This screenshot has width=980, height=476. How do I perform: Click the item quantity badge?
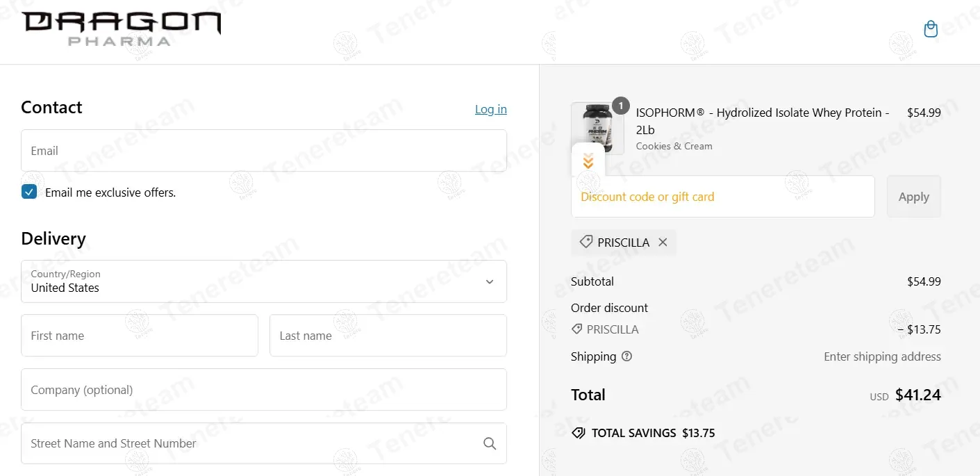620,106
